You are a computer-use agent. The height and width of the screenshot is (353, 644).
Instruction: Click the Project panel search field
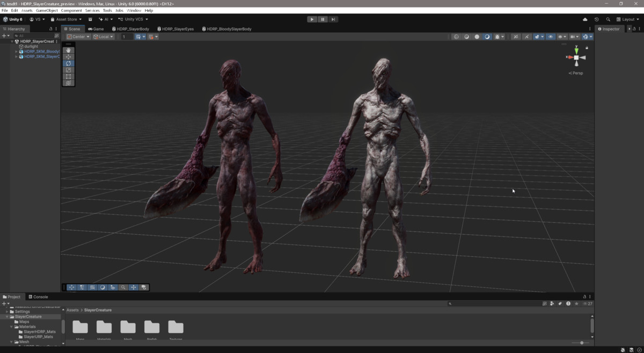coord(494,304)
